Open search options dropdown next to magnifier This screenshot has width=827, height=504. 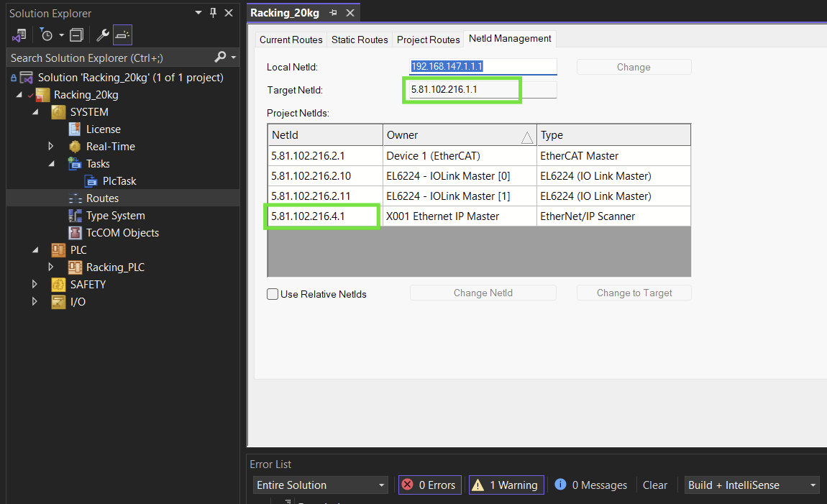pos(234,57)
